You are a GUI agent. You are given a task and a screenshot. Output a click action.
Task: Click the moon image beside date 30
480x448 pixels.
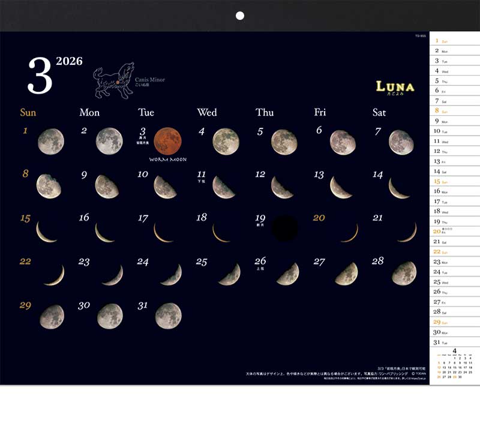[x=110, y=317]
